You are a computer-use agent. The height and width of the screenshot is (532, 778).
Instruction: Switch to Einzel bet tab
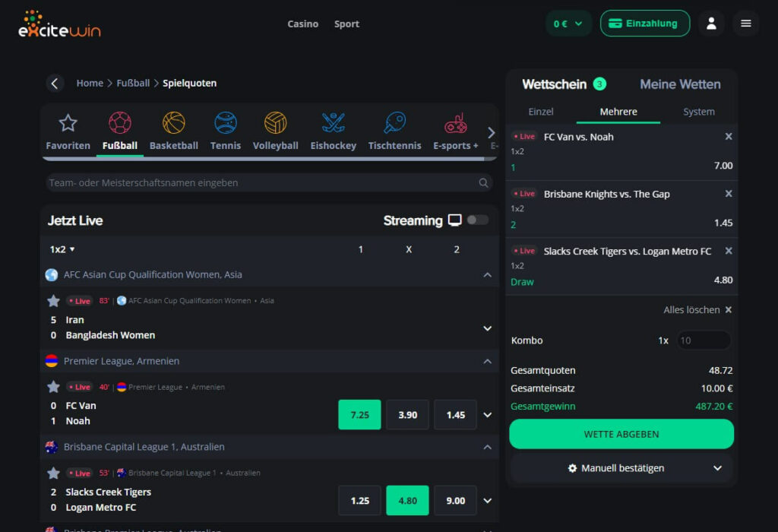pos(541,112)
